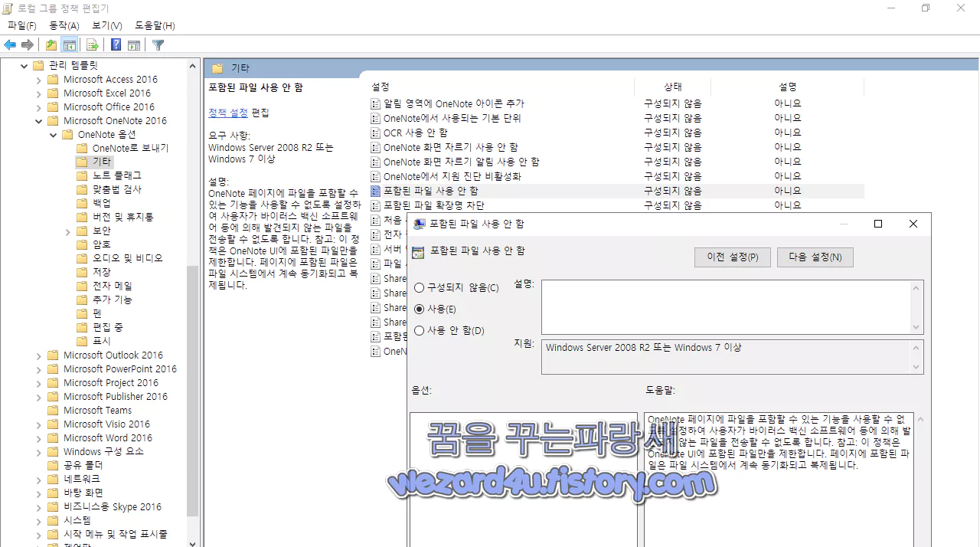
Task: Expand Windows 구성 요소 node
Action: tap(39, 452)
